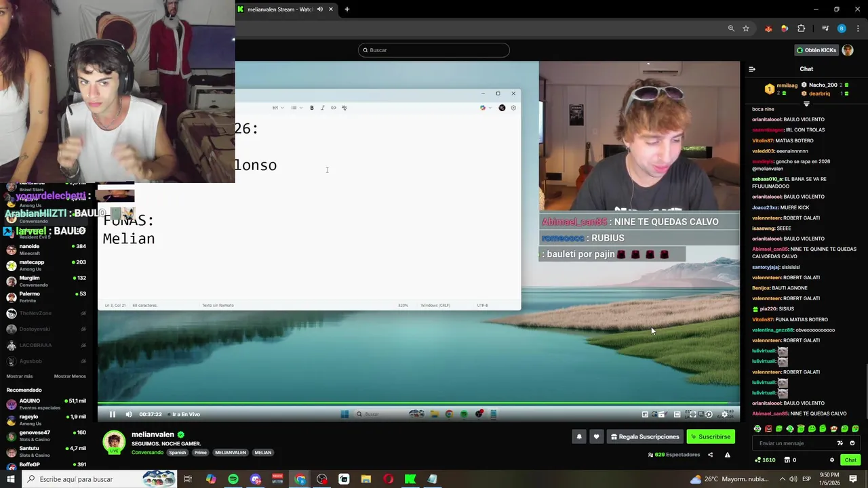Share the stream via the share icon
Image resolution: width=868 pixels, height=488 pixels.
[x=711, y=455]
